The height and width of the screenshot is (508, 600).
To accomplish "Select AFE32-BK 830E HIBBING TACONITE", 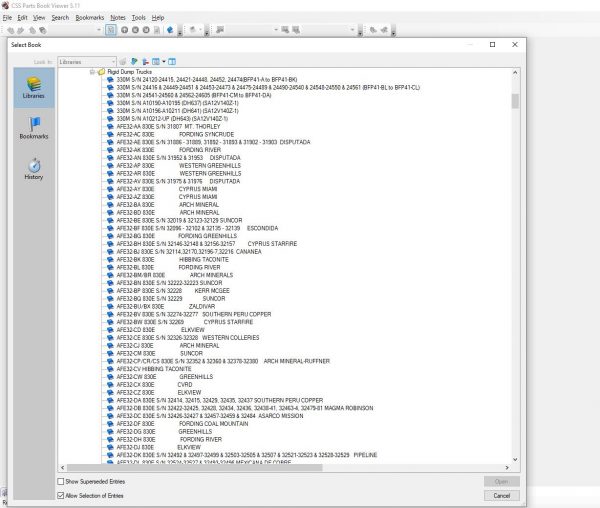I will coord(173,259).
